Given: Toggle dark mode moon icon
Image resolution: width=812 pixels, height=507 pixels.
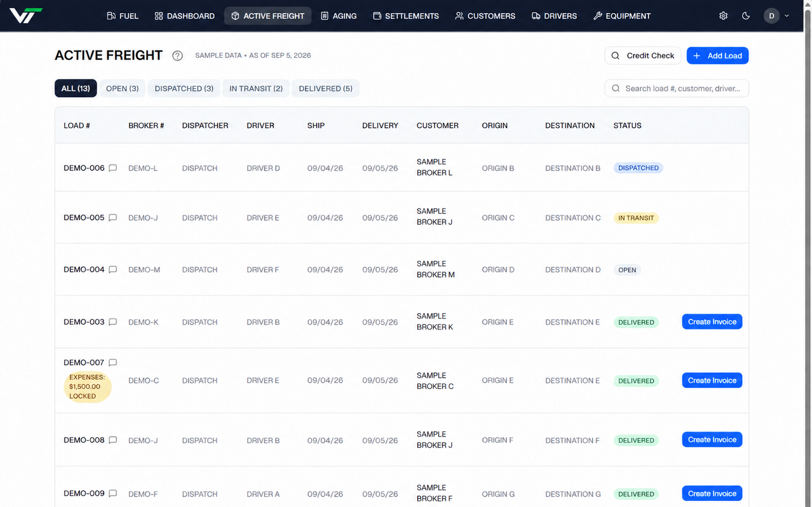Looking at the screenshot, I should click(746, 16).
